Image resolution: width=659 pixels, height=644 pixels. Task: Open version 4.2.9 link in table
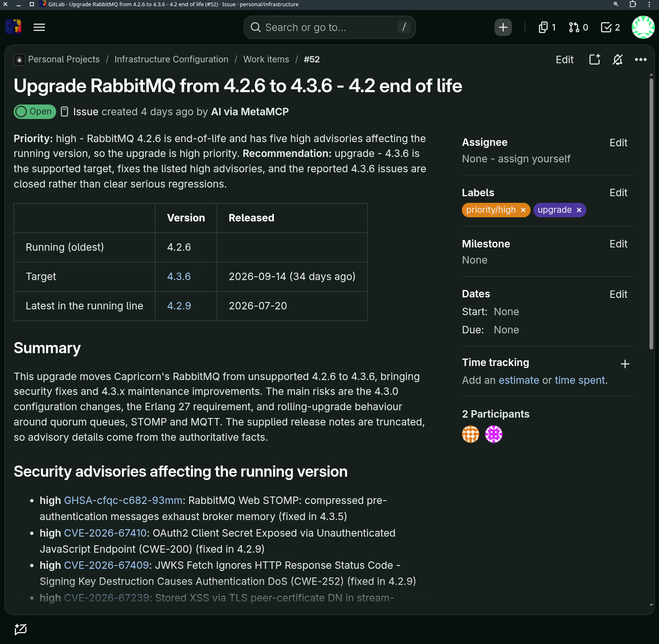pos(179,306)
